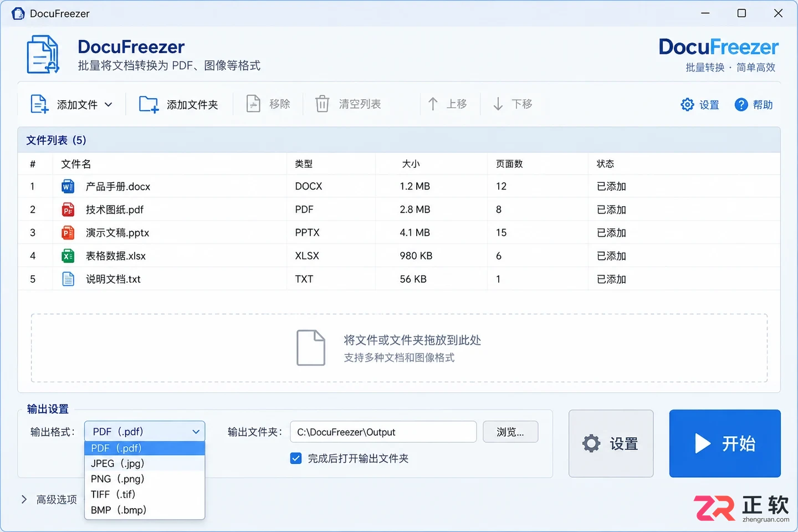Click the 清空列表 button label
The width and height of the screenshot is (798, 532).
(x=360, y=104)
